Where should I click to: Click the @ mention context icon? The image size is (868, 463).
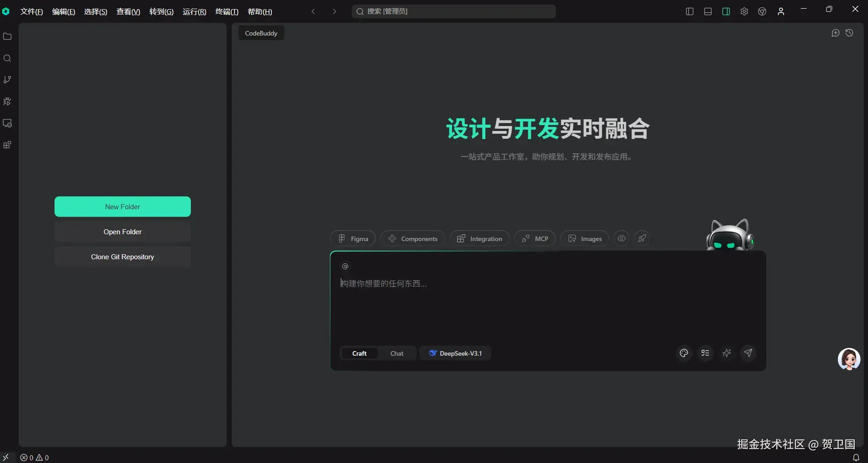345,266
